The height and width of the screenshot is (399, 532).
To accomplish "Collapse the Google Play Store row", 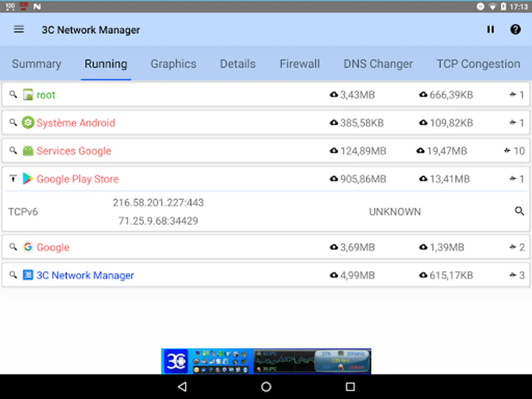I will 13,179.
